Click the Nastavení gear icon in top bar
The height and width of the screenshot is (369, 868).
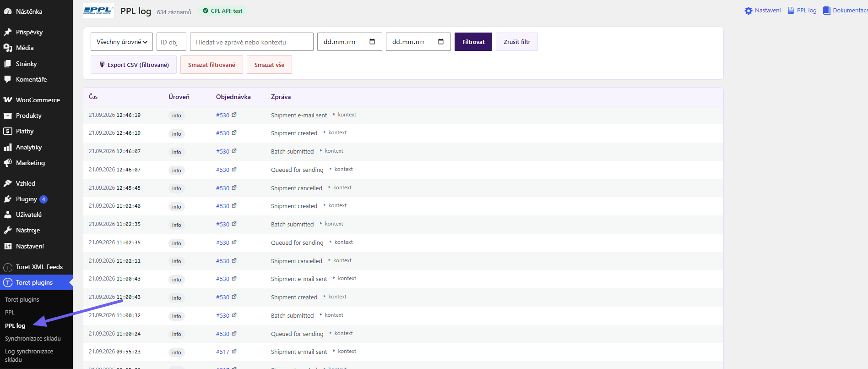[x=749, y=11]
